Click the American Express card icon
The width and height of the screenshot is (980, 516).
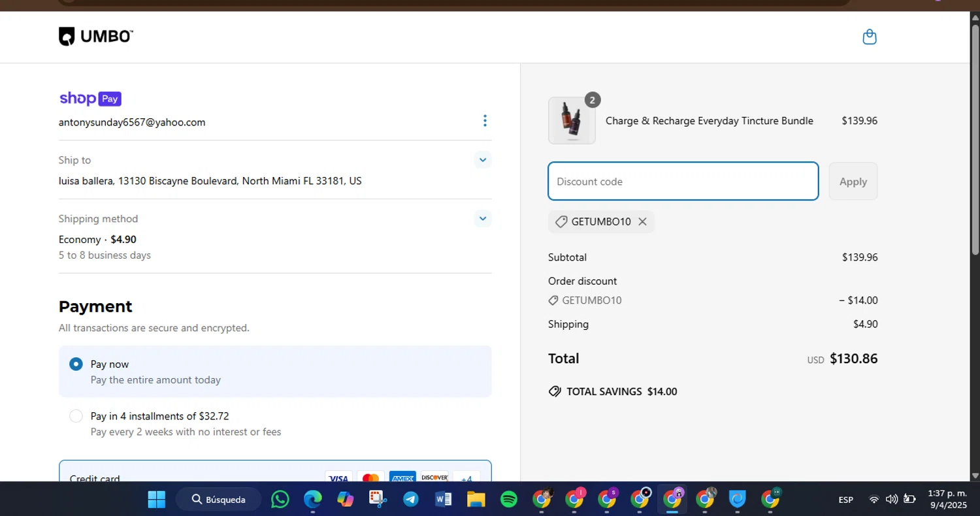[402, 478]
